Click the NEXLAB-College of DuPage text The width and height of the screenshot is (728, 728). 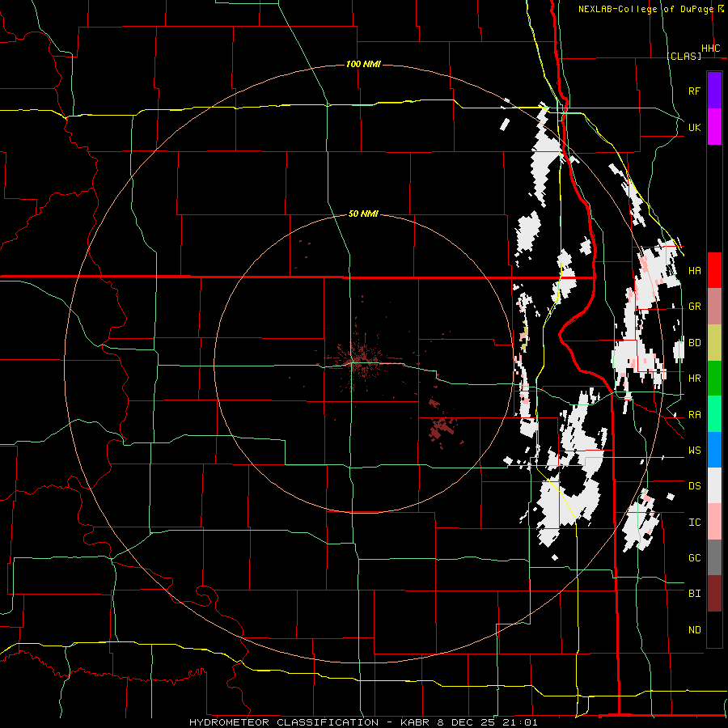[x=645, y=9]
